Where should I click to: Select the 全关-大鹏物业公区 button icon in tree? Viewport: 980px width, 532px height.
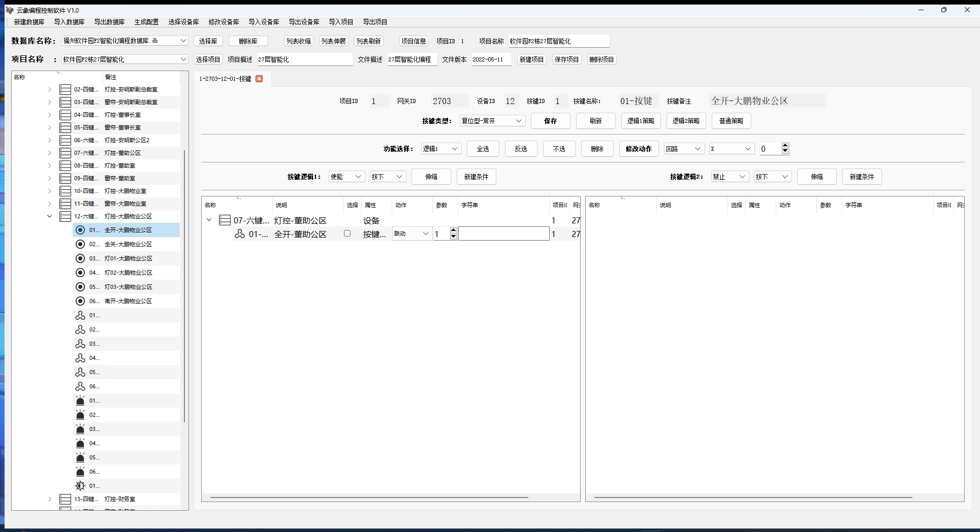pos(80,244)
